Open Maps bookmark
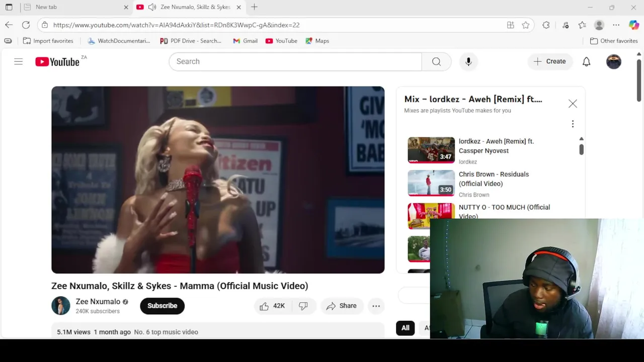644x362 pixels. click(x=317, y=41)
